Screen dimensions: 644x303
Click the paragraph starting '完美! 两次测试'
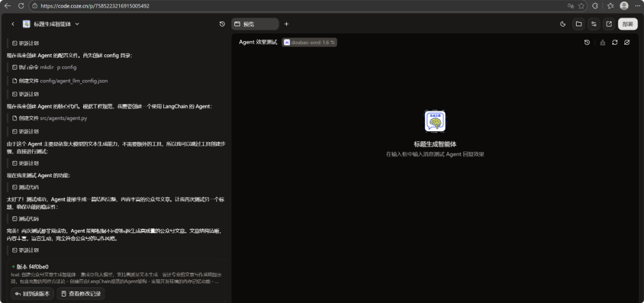(115, 234)
